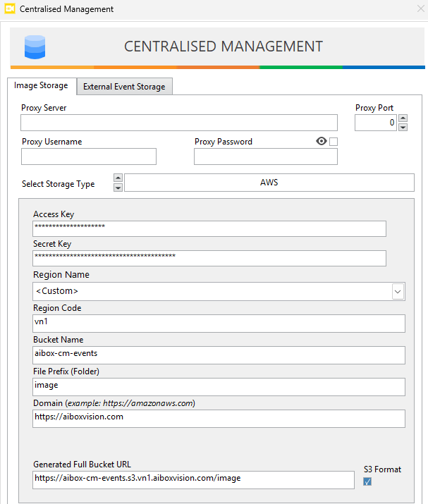This screenshot has width=428, height=504.
Task: Uncheck the S3 Format checkbox
Action: tap(367, 481)
